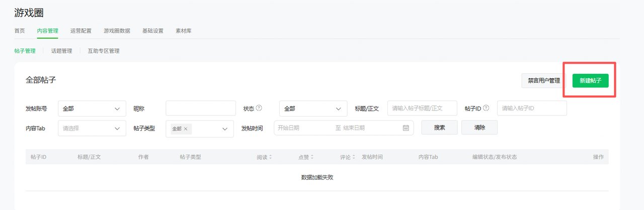644x210 pixels.
Task: Click the 编辑状态/发布状态 column header
Action: pos(495,157)
